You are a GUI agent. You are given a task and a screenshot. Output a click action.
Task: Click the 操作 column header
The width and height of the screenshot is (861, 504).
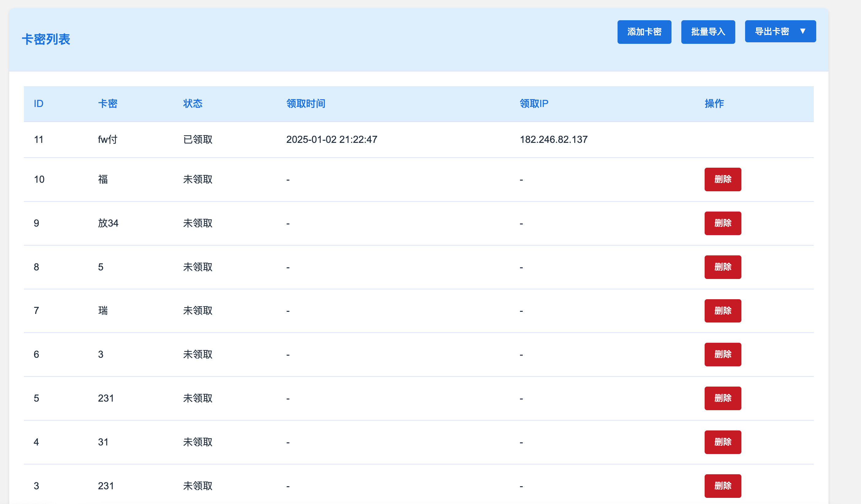pyautogui.click(x=714, y=104)
